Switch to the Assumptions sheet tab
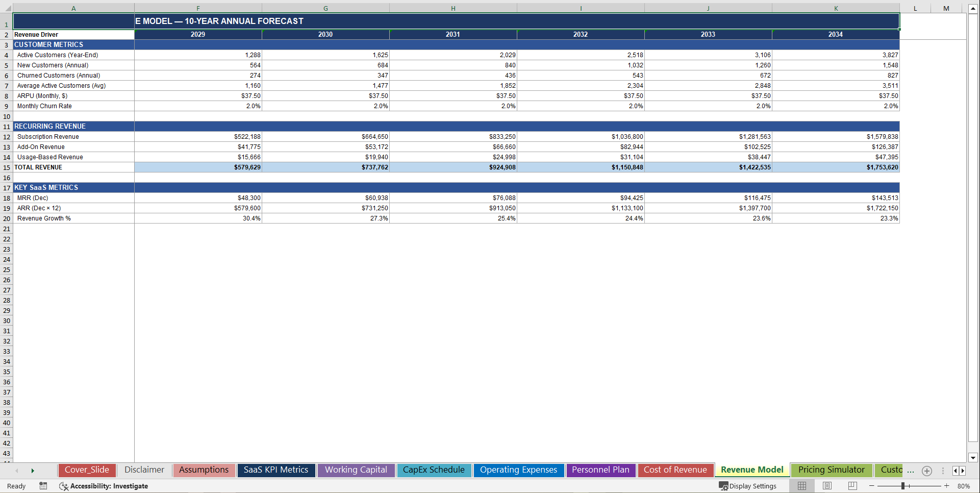 204,470
